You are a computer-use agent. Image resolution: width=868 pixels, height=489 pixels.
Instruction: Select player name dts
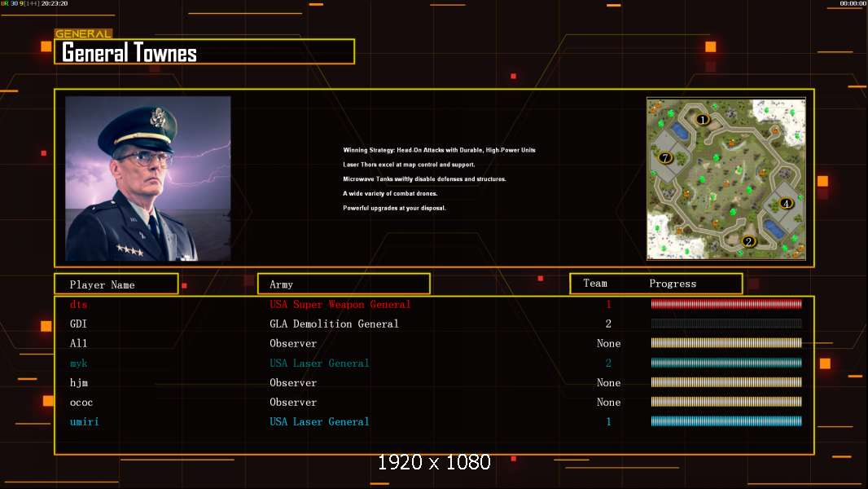pos(78,304)
